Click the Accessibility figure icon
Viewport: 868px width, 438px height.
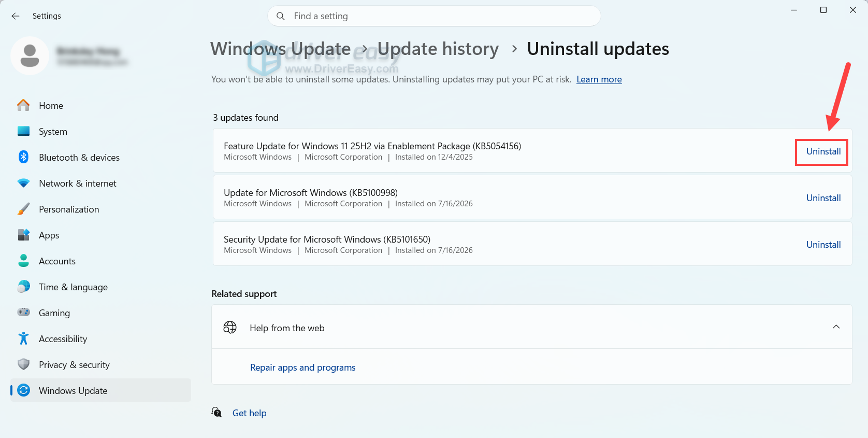[x=23, y=338]
